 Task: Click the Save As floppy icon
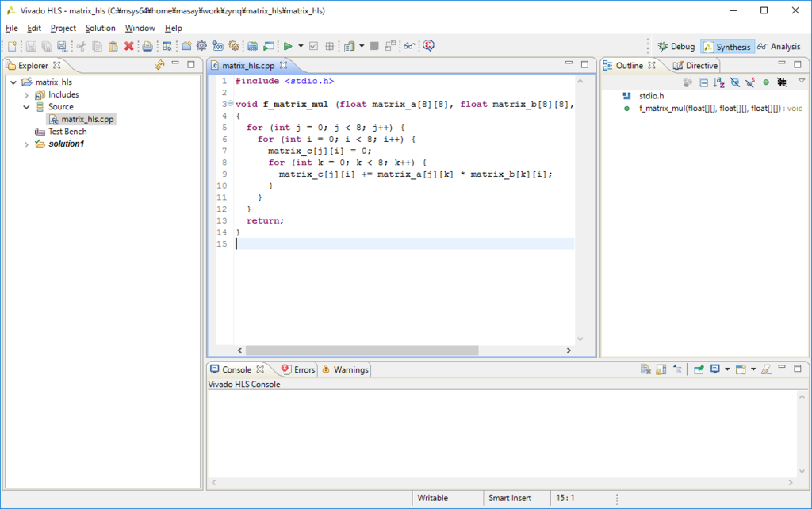coord(62,46)
